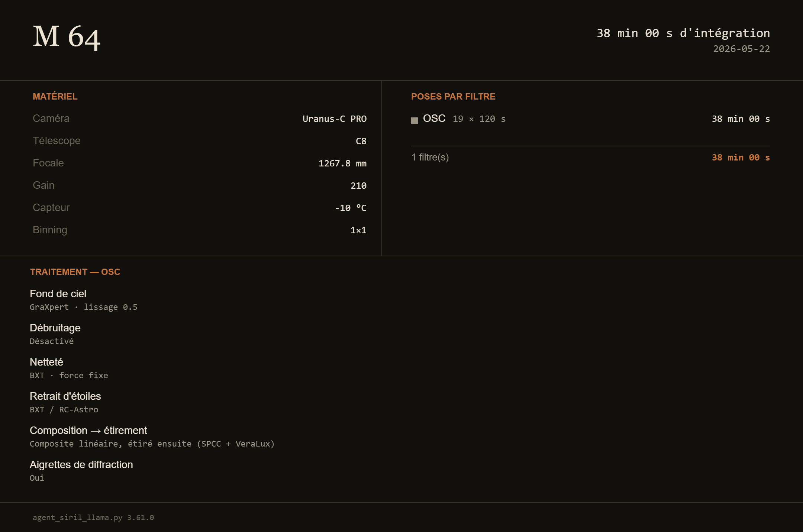Select the 19 × 120 s exposure text
Viewport: 803px width, 532px height.
pyautogui.click(x=479, y=119)
